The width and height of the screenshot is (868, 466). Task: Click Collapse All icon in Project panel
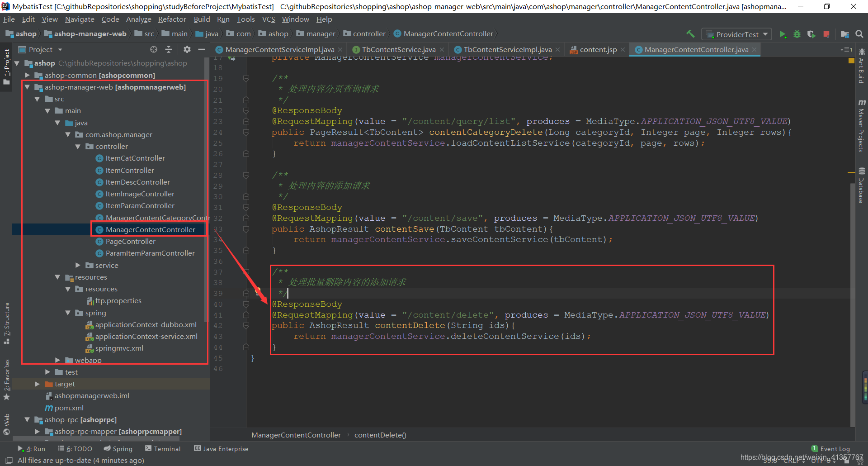[x=169, y=49]
